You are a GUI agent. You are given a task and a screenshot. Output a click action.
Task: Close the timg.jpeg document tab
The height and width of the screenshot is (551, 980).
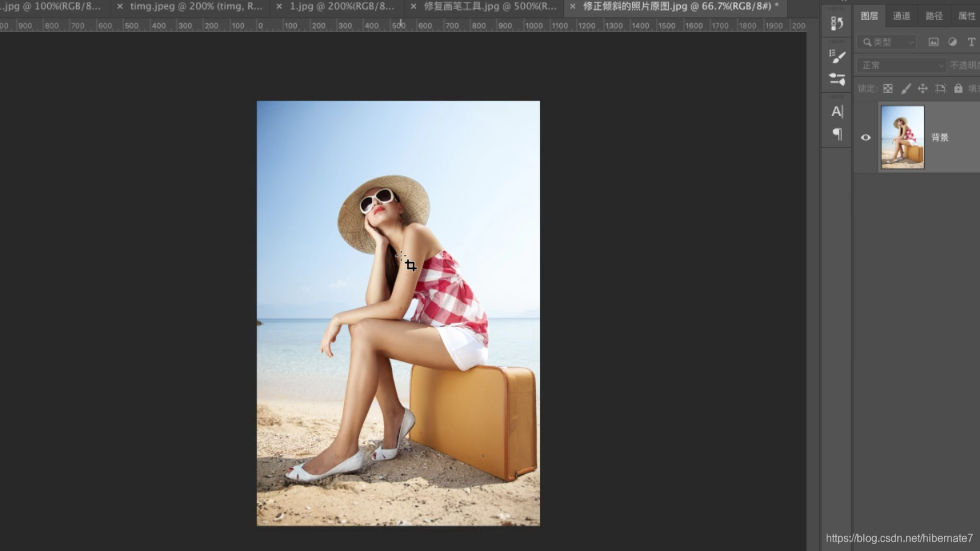tap(120, 6)
